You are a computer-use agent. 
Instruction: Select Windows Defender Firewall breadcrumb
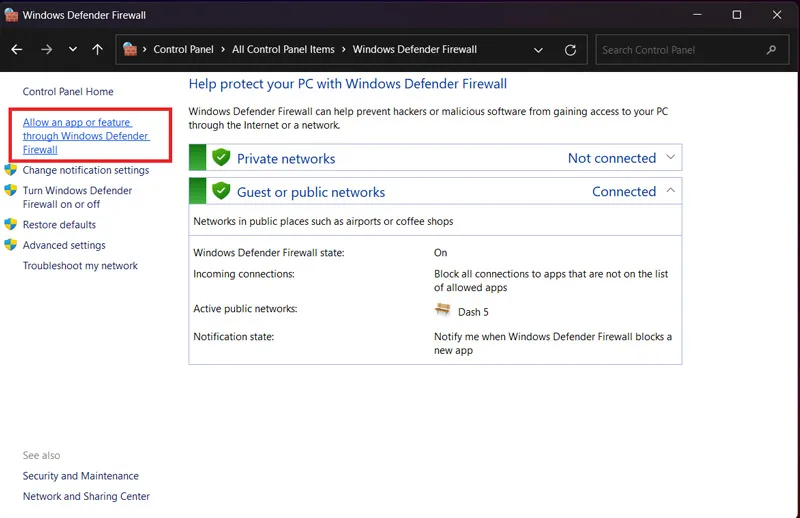coord(414,50)
